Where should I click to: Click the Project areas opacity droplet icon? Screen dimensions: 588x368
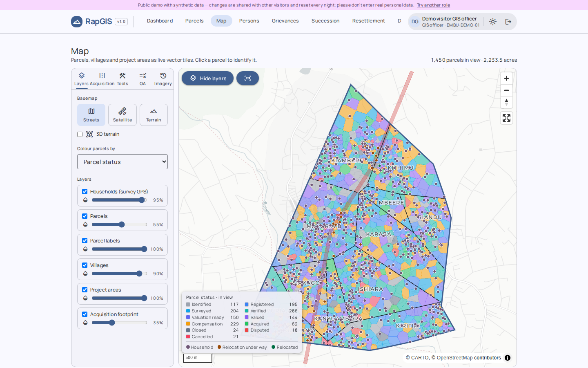click(85, 298)
